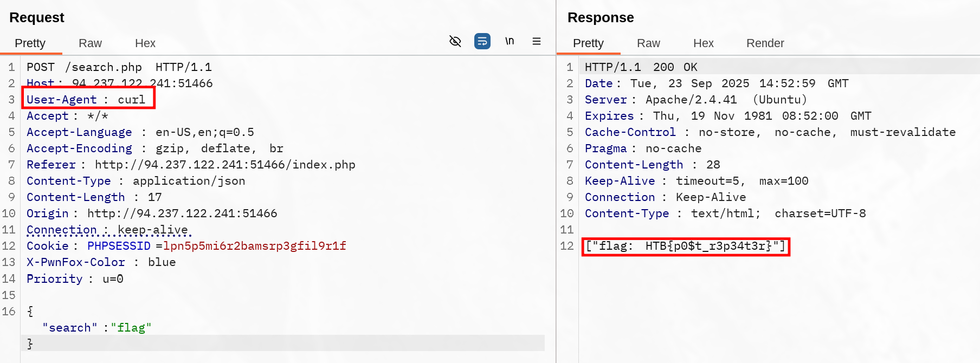
Task: Toggle the crossed-out eye visibility icon
Action: coord(455,41)
